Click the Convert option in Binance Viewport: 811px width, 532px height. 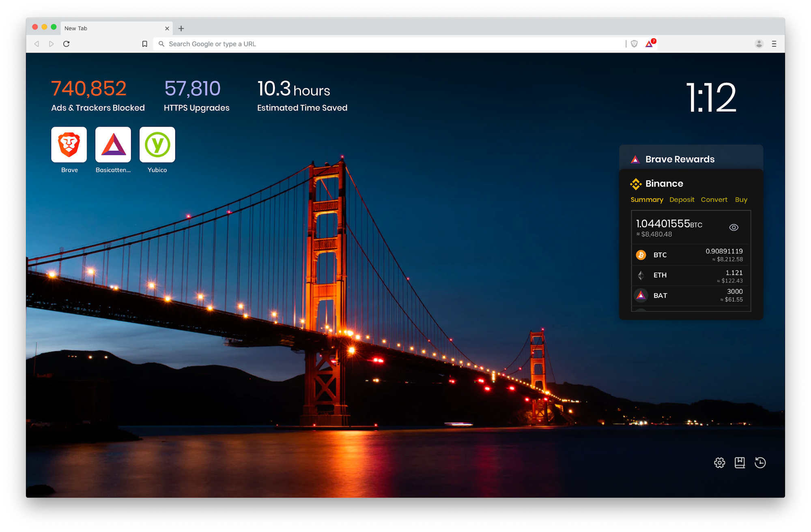(x=714, y=199)
